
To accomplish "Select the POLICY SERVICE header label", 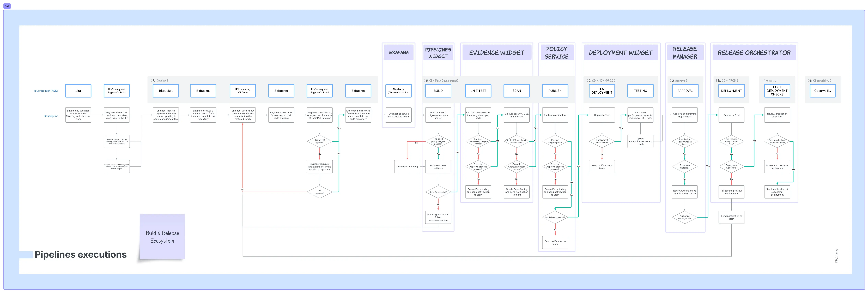I will (557, 53).
